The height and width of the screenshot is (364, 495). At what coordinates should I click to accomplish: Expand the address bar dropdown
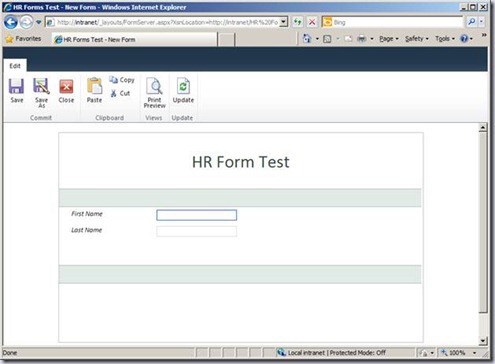pyautogui.click(x=283, y=22)
